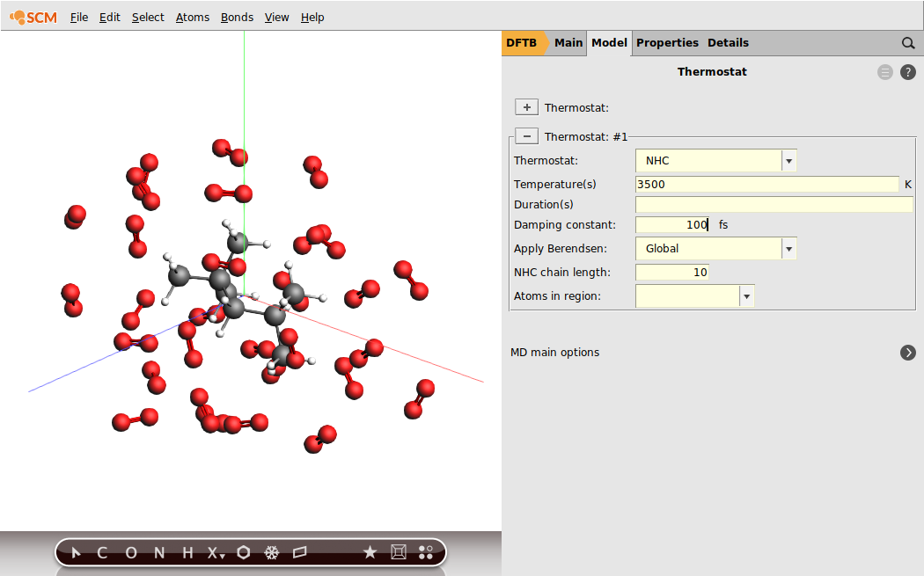Open the Edit menu
The image size is (924, 576).
click(x=110, y=18)
